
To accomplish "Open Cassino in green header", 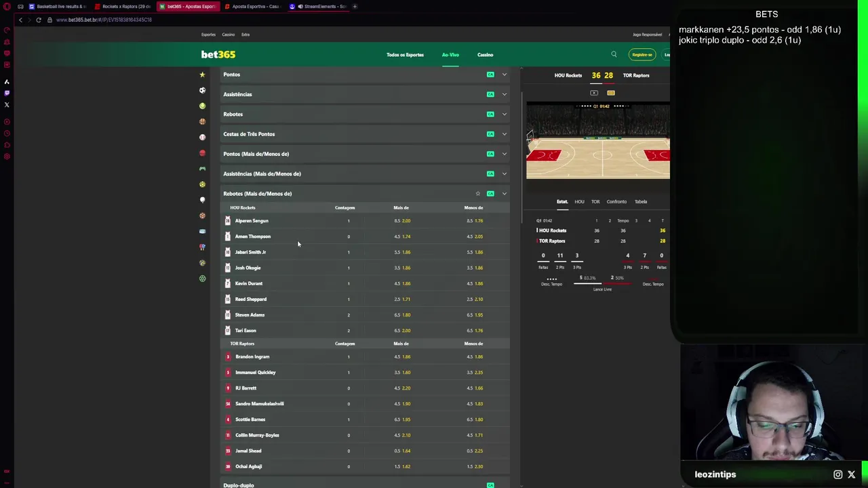I will 485,55.
